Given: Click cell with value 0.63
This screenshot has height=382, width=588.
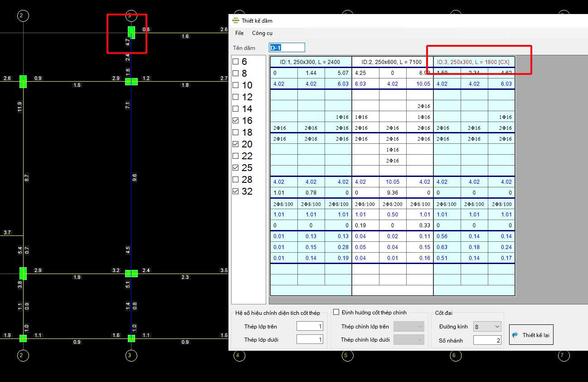Looking at the screenshot, I should (447, 247).
